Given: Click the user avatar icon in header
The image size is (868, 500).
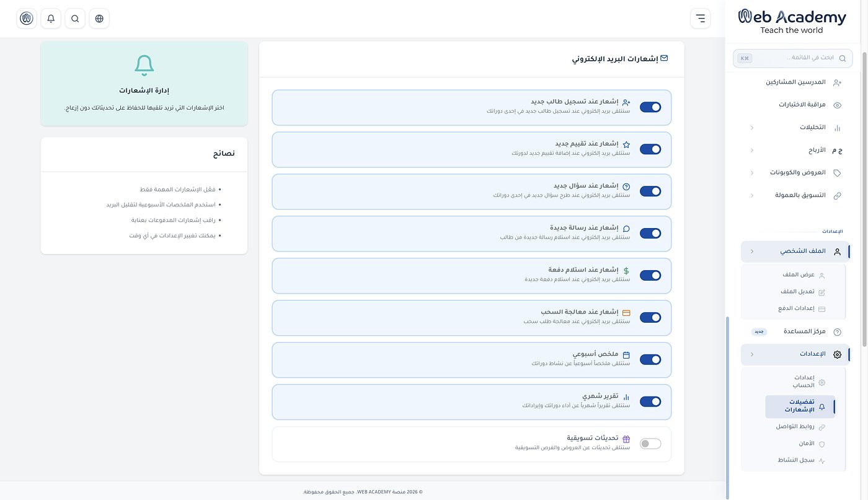Looking at the screenshot, I should (27, 19).
